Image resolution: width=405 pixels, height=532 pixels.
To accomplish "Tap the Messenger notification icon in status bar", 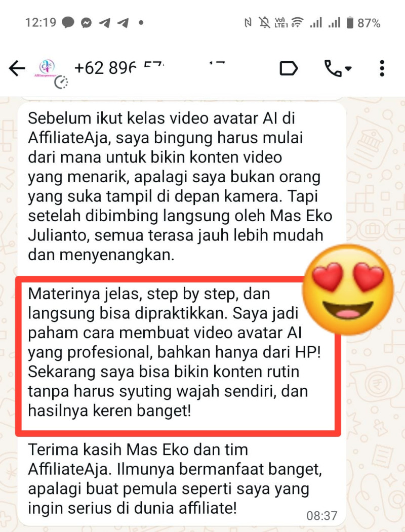I will [86, 23].
